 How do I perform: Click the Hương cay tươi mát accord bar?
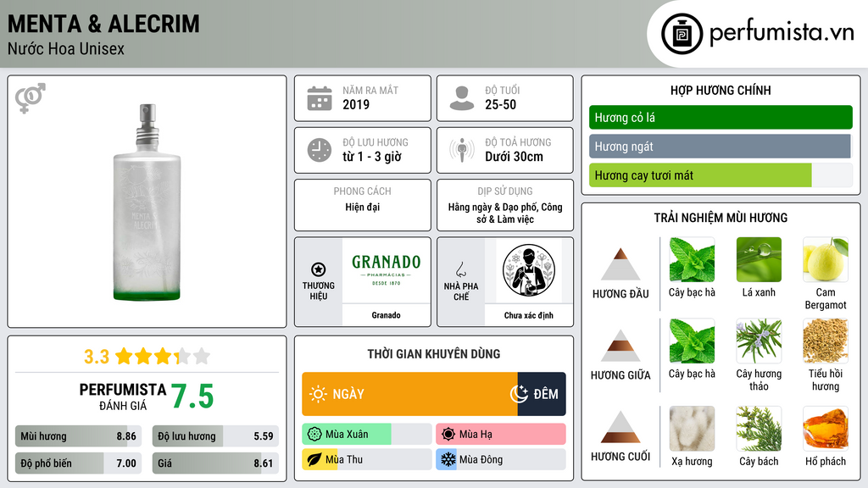pyautogui.click(x=721, y=175)
